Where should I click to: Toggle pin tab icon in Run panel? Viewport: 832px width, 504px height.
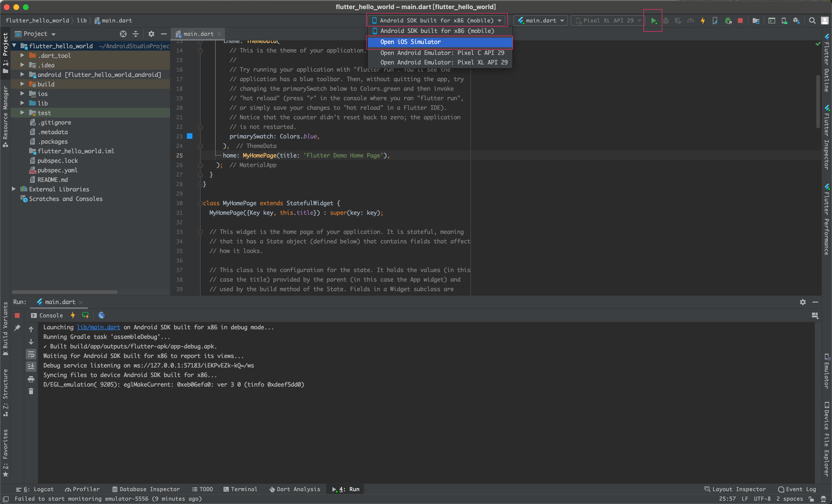coord(17,328)
